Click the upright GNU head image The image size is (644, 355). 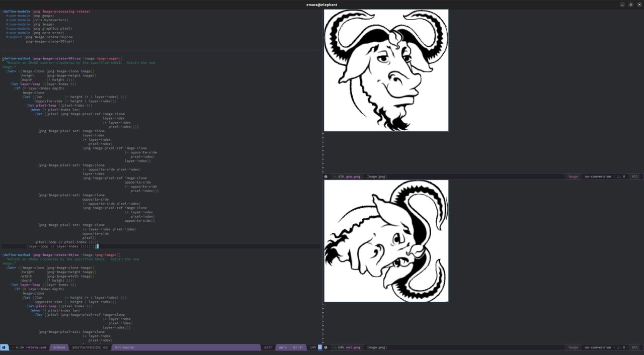[x=386, y=70]
